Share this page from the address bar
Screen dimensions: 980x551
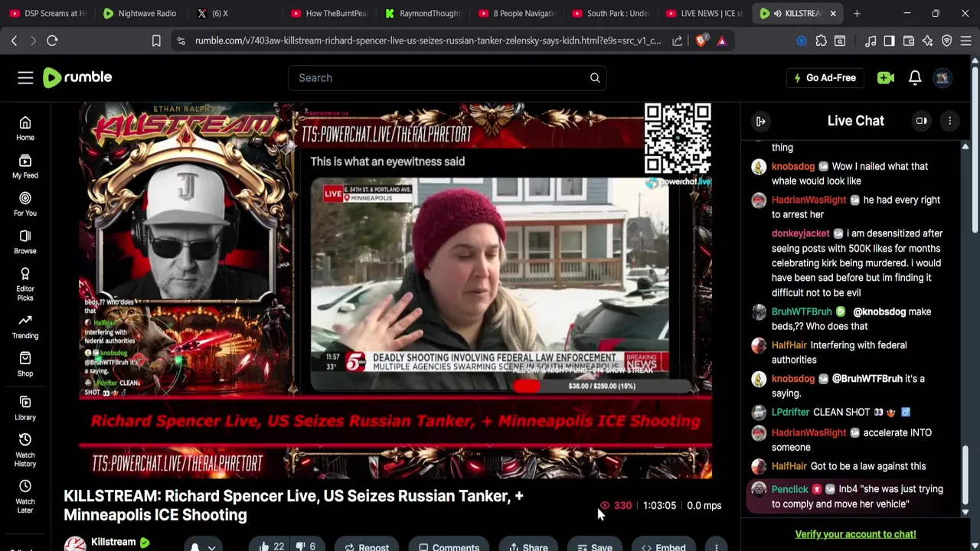click(677, 41)
